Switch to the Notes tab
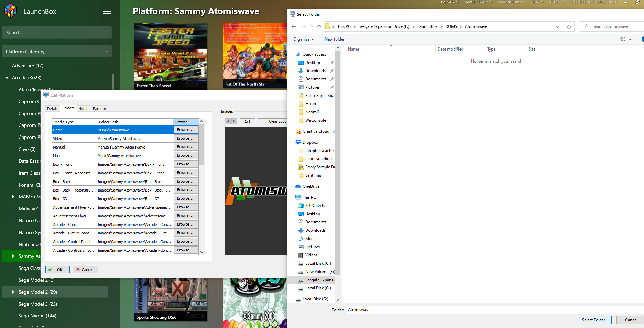Screen dimensions: 644x328 pyautogui.click(x=83, y=109)
